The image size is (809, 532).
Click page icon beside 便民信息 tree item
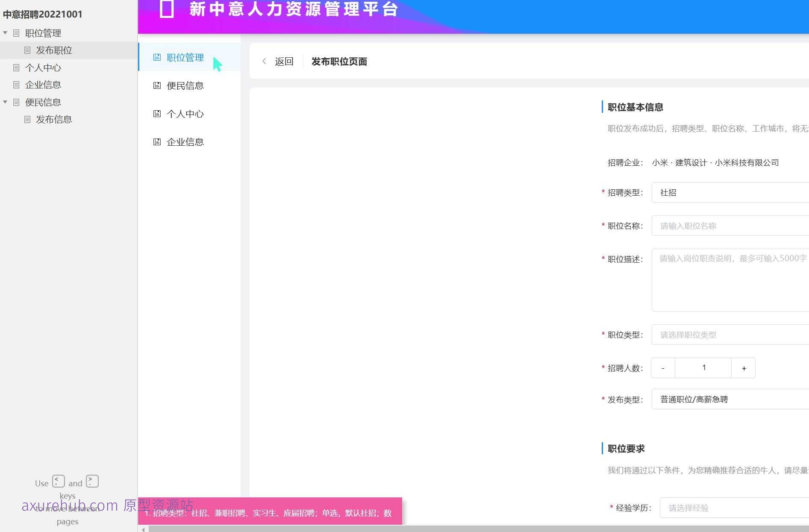click(x=16, y=102)
